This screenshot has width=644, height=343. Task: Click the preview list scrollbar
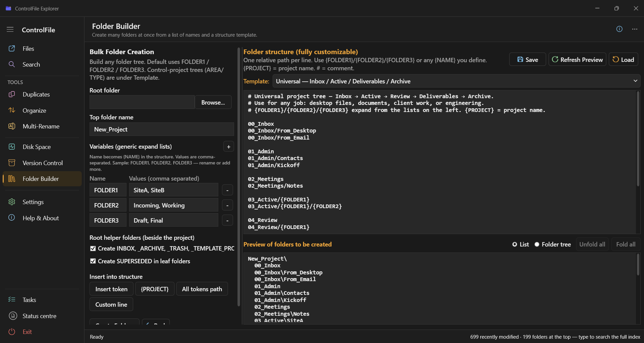638,265
